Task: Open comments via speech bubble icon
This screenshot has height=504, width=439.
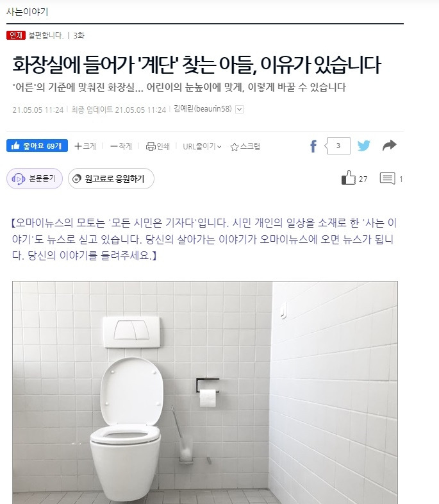Action: point(387,178)
